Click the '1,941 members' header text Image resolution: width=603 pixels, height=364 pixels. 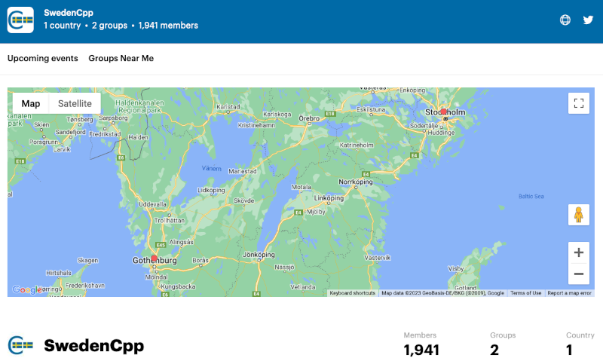[168, 26]
